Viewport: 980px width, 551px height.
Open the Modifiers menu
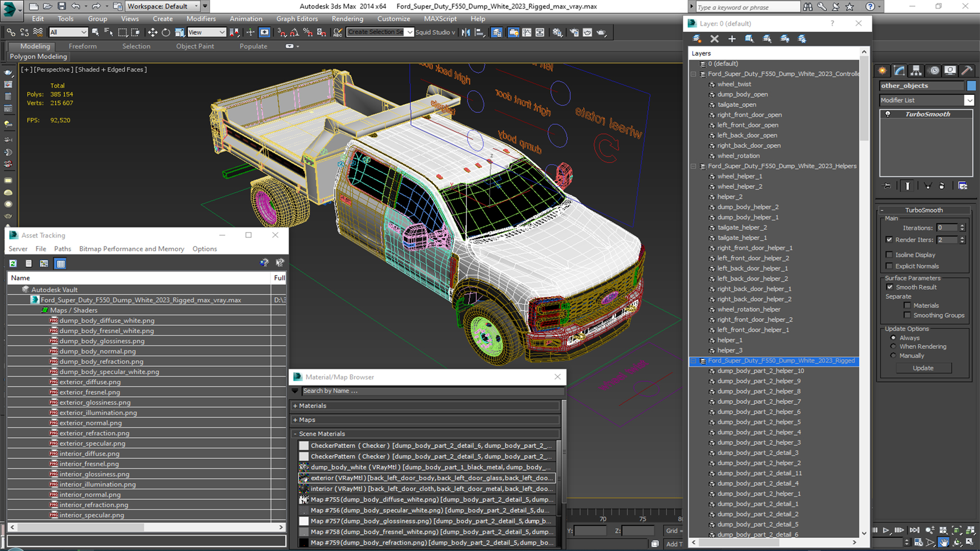[x=201, y=18]
